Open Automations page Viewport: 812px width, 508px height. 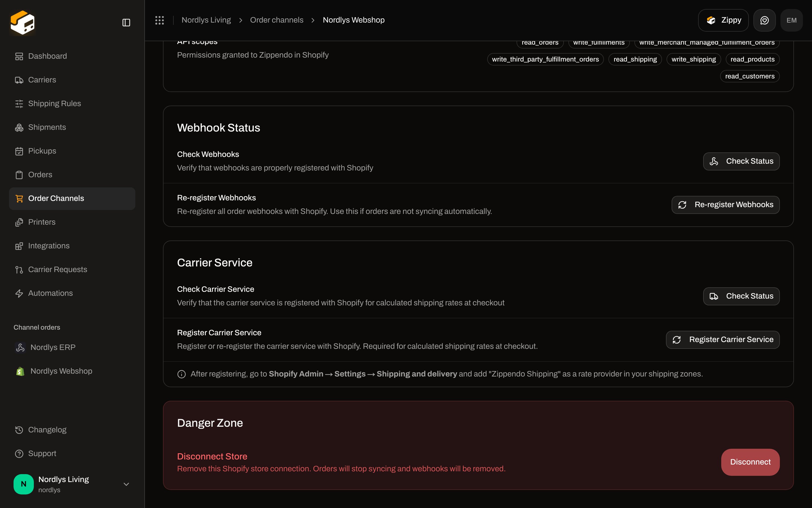click(x=72, y=293)
